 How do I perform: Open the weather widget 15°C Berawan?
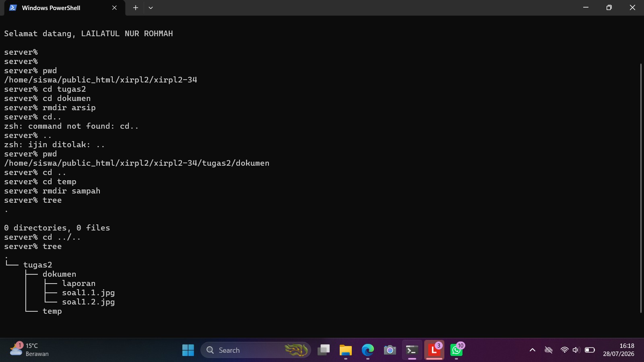click(29, 350)
